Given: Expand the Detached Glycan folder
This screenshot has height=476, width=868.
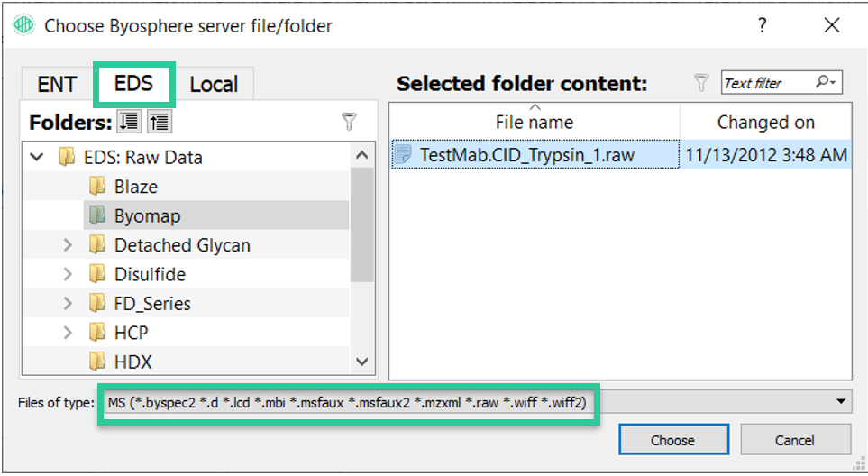Looking at the screenshot, I should [x=68, y=244].
